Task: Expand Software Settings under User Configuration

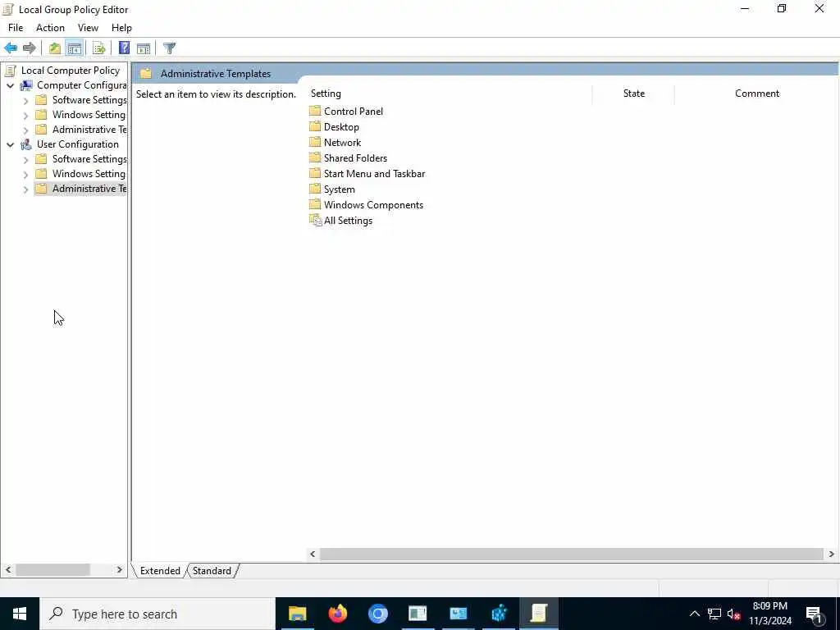Action: pos(25,159)
